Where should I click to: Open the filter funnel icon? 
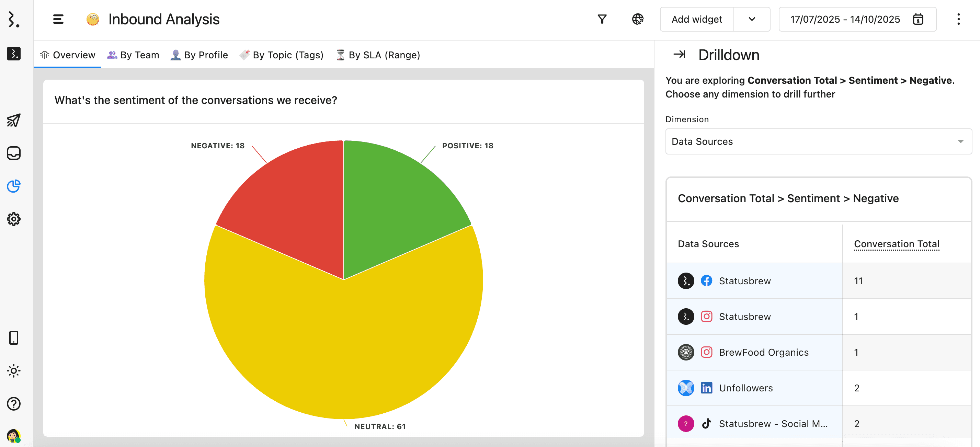coord(602,19)
